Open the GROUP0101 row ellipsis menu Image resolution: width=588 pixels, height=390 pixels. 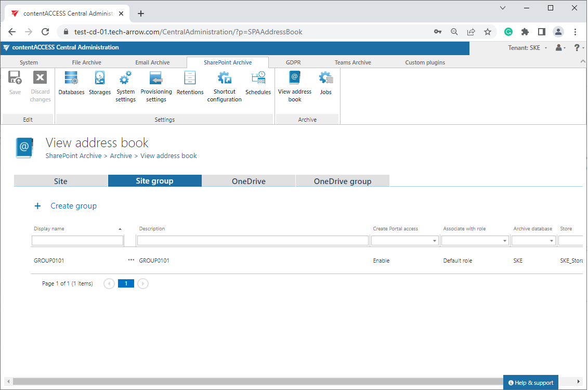131,260
